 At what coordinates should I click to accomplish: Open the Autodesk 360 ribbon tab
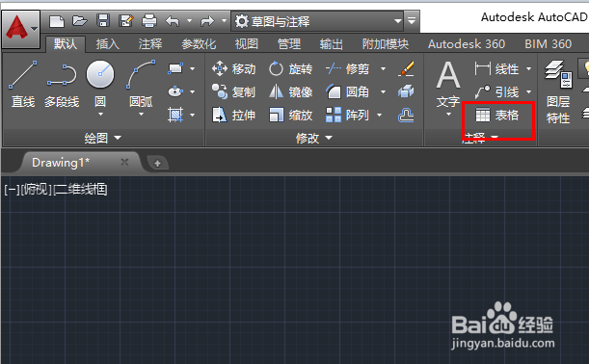coord(467,44)
